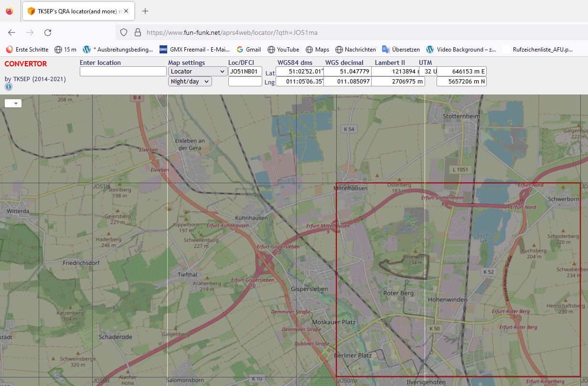This screenshot has height=386, width=588.
Task: Open the small dropdown on map corner
Action: [x=13, y=103]
